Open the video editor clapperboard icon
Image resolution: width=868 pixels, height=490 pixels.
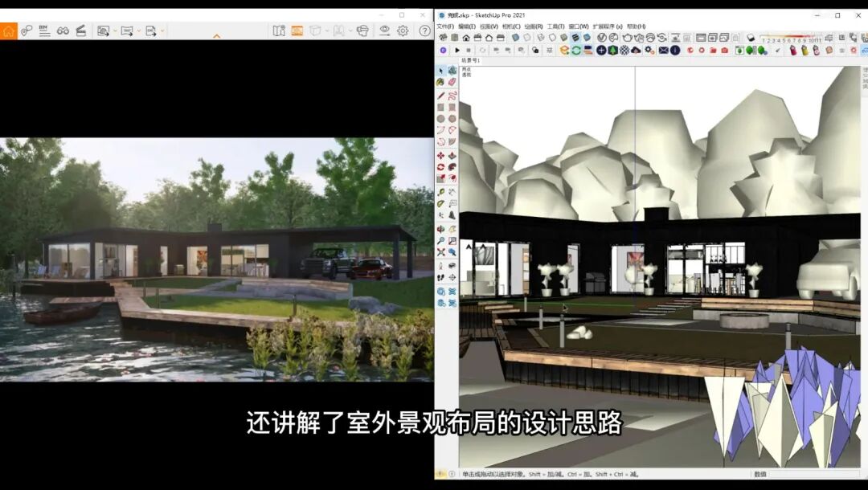(x=81, y=31)
